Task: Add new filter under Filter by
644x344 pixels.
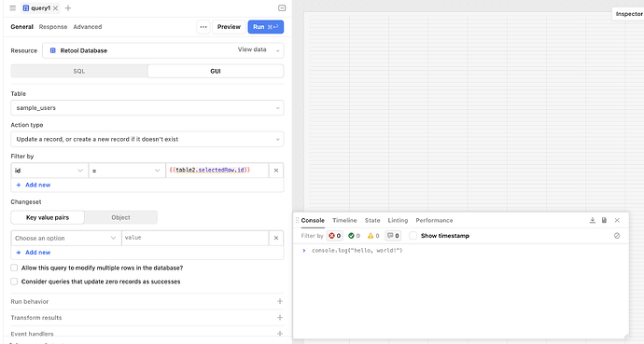Action: point(34,185)
